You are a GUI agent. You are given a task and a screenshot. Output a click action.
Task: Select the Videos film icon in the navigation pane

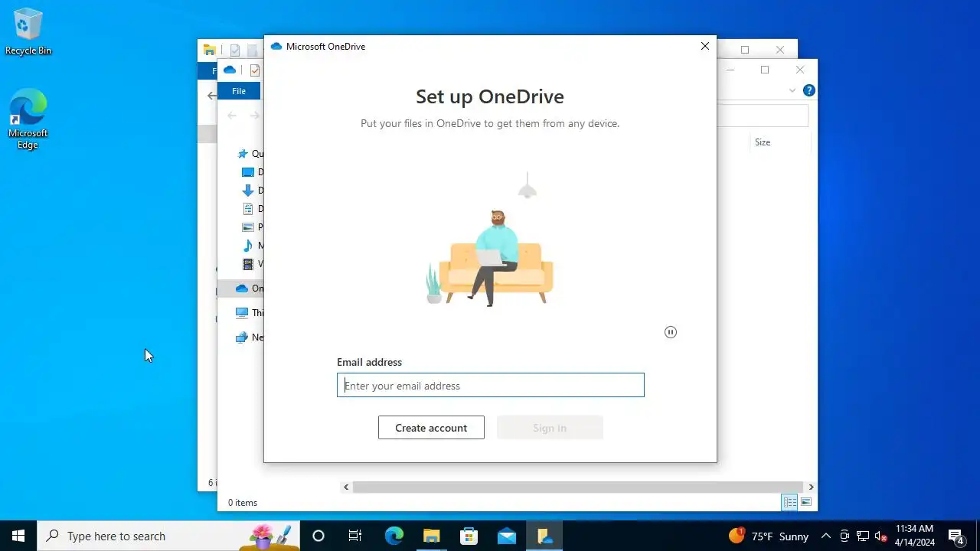[x=248, y=264]
